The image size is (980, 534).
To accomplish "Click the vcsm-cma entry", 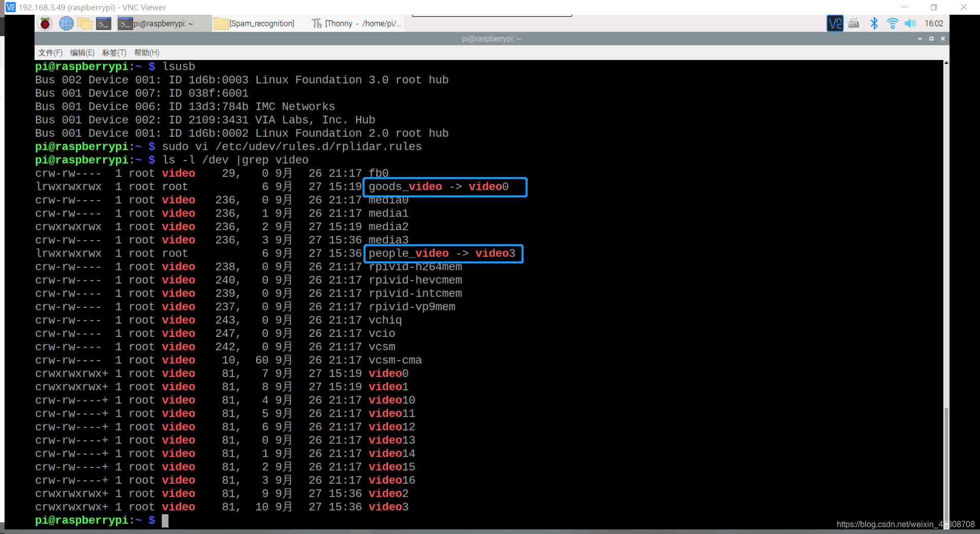I will 395,360.
